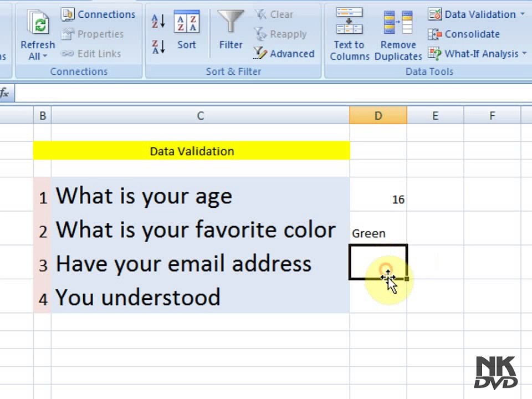Select column D header

pyautogui.click(x=378, y=116)
